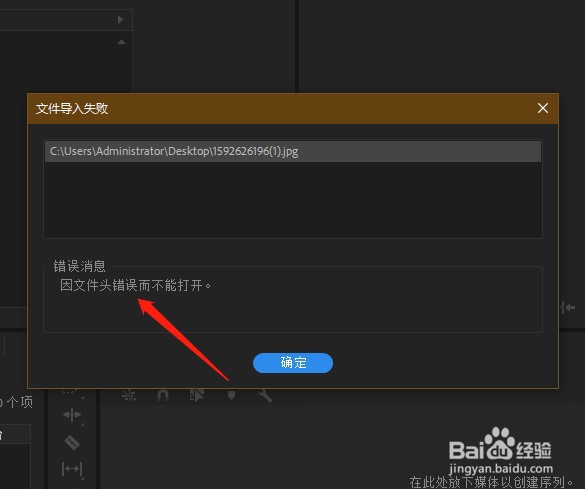Click the 确定 confirm button

tap(293, 363)
